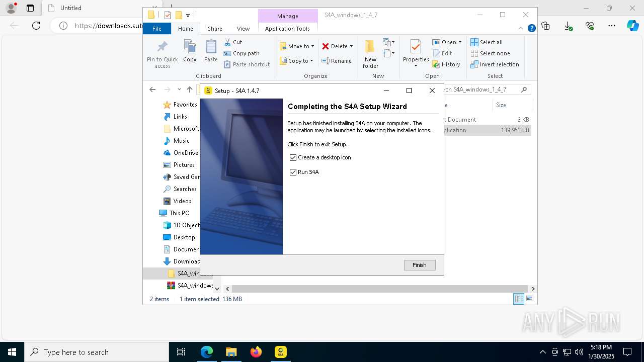Show hidden icons in system tray
The height and width of the screenshot is (362, 644).
(x=542, y=352)
